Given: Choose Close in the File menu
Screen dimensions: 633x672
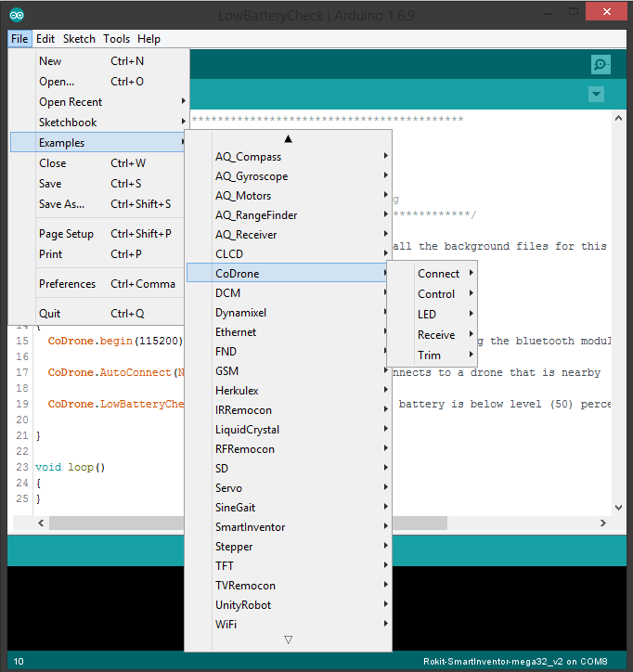Looking at the screenshot, I should click(97, 163).
